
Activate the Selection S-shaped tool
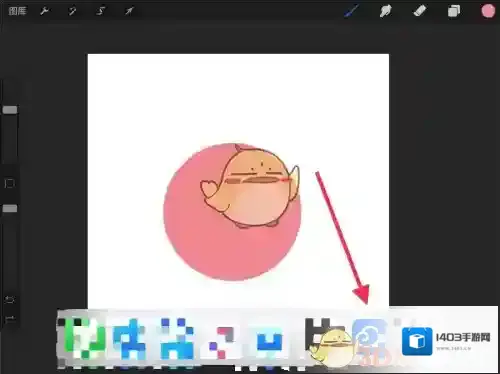click(x=101, y=11)
